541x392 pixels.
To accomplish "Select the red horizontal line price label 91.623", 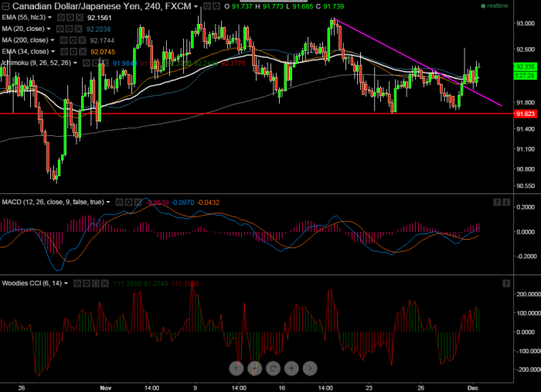I will [524, 114].
